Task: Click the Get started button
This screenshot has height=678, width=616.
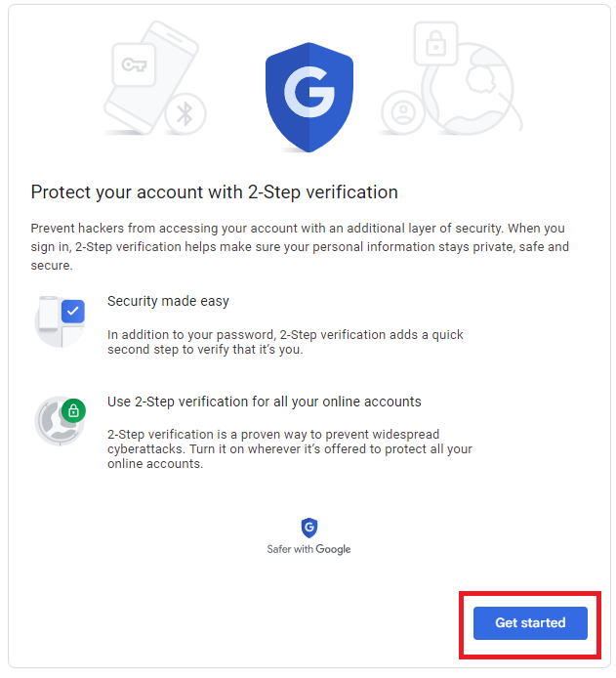Action: click(530, 622)
